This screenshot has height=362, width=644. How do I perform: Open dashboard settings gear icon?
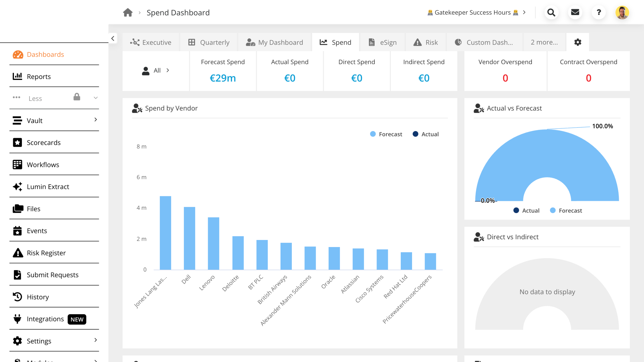point(578,42)
